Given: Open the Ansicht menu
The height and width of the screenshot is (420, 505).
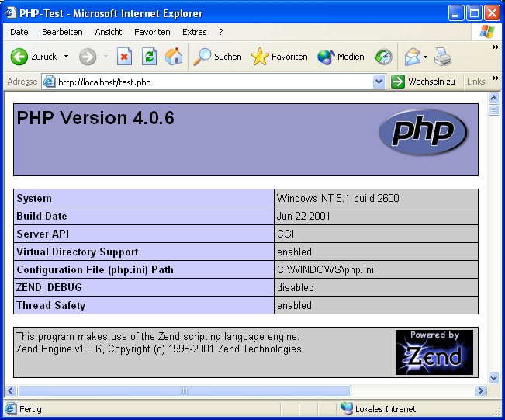Looking at the screenshot, I should (109, 32).
